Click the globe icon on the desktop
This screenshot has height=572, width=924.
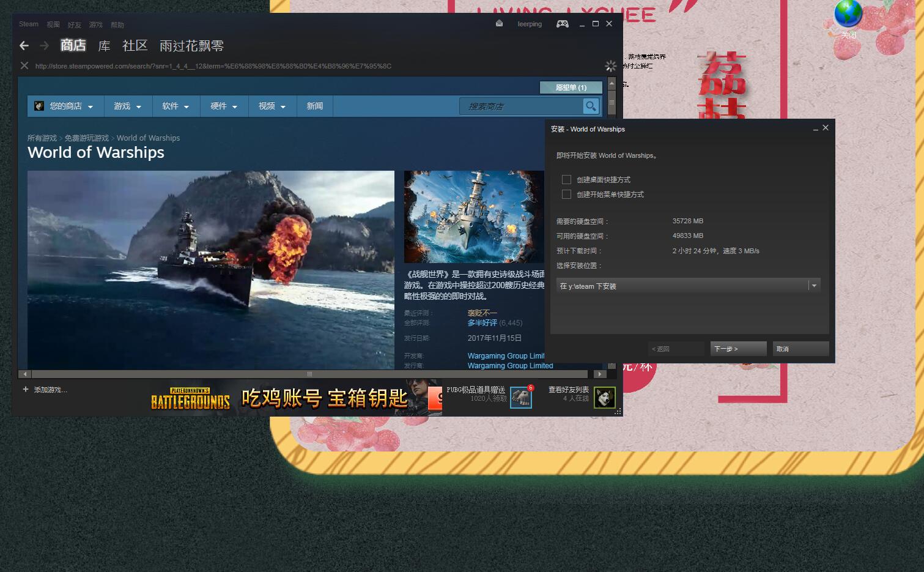pos(848,13)
